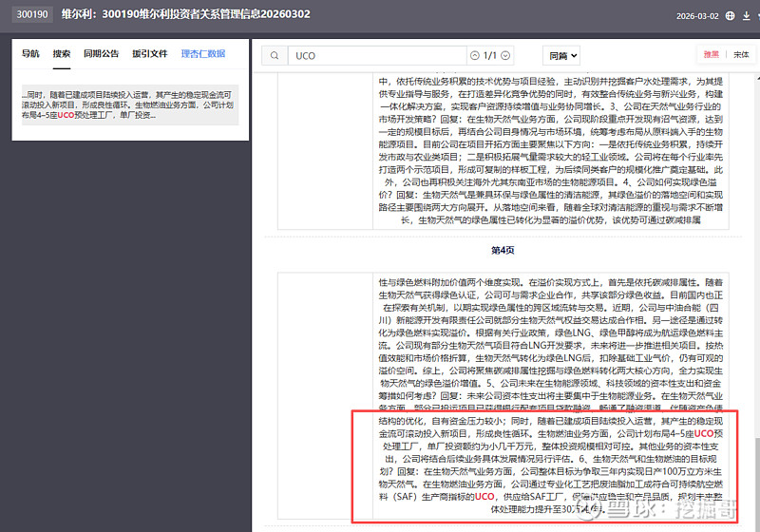Viewport: 760px width, 532px height.
Task: Open the 同篇 scope dropdown
Action: tap(561, 56)
